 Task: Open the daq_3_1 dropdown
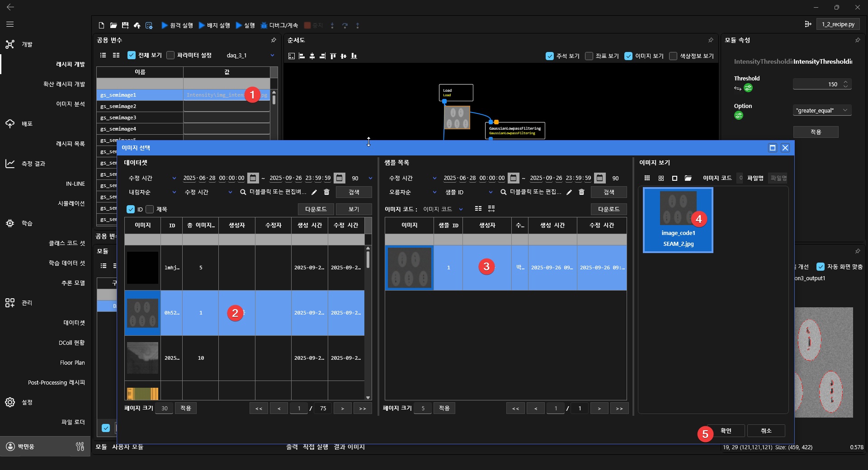point(250,55)
